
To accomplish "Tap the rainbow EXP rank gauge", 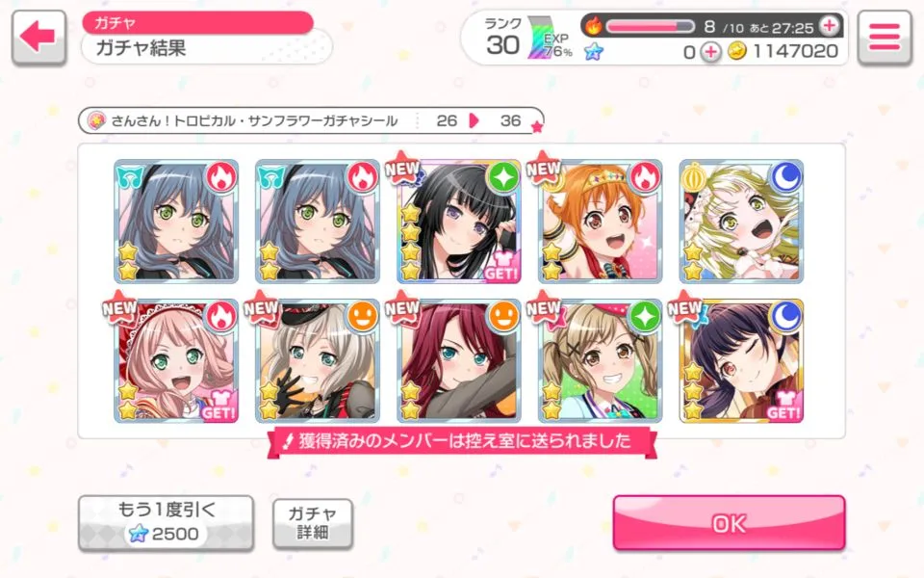I will coord(539,39).
